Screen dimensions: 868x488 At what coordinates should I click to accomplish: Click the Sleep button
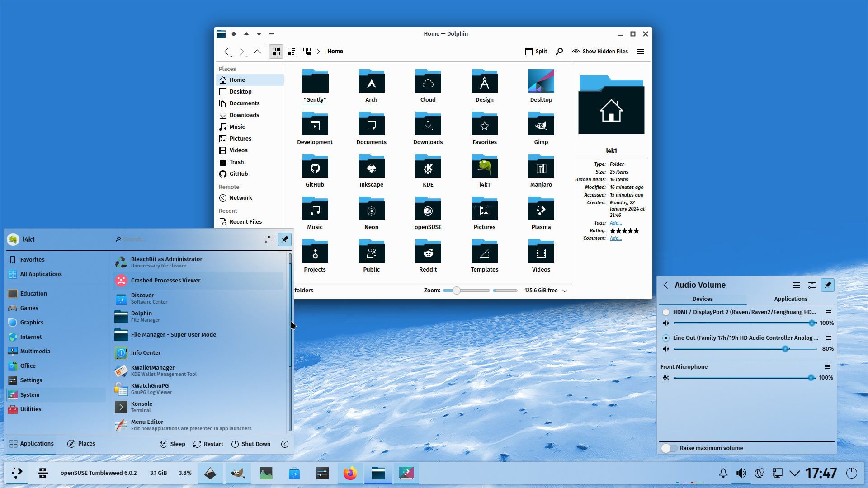pos(173,444)
